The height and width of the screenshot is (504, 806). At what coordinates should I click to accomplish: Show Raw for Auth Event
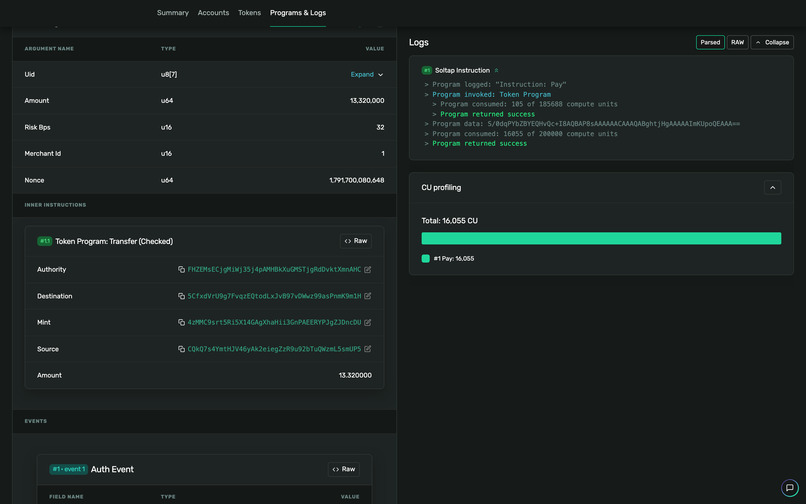coord(343,469)
